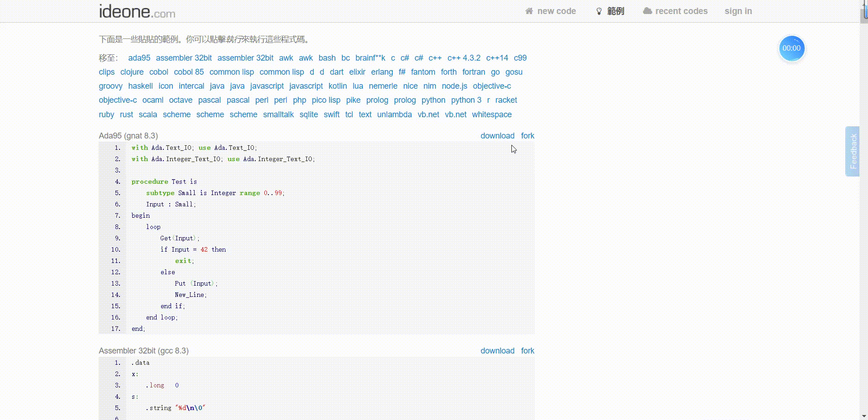The height and width of the screenshot is (420, 868).
Task: Jump to the haskell sample
Action: (x=140, y=86)
